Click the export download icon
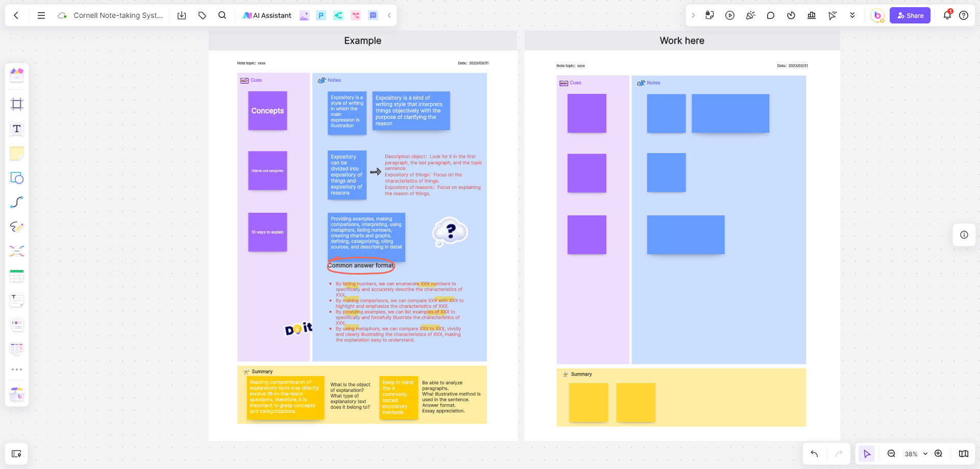The height and width of the screenshot is (469, 980). point(182,15)
